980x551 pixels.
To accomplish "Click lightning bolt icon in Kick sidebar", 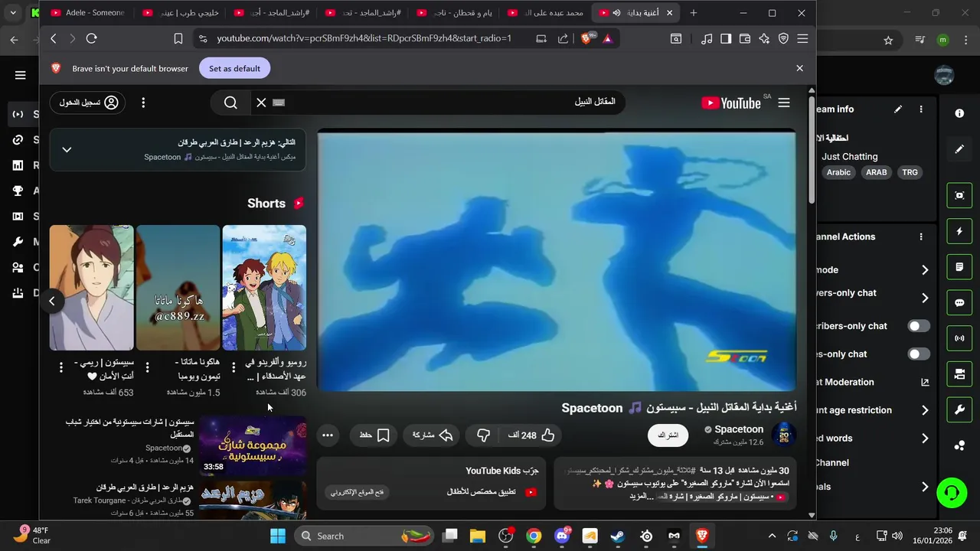I will pyautogui.click(x=959, y=231).
